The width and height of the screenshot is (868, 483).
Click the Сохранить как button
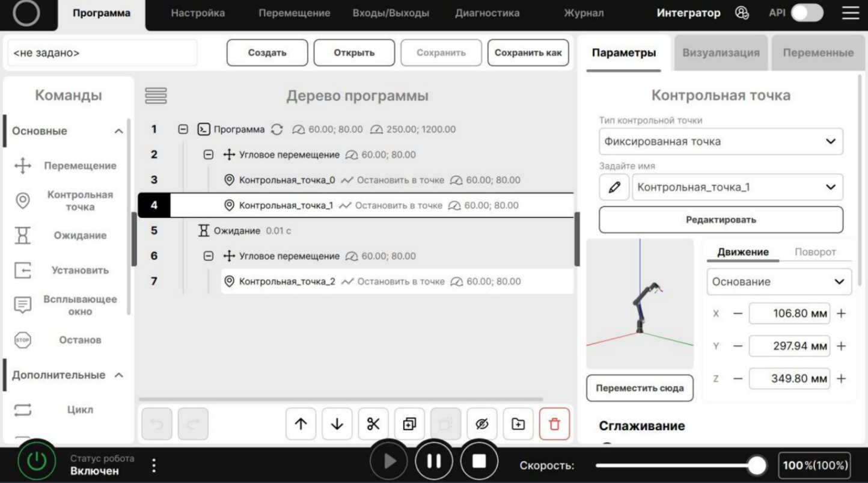[528, 53]
